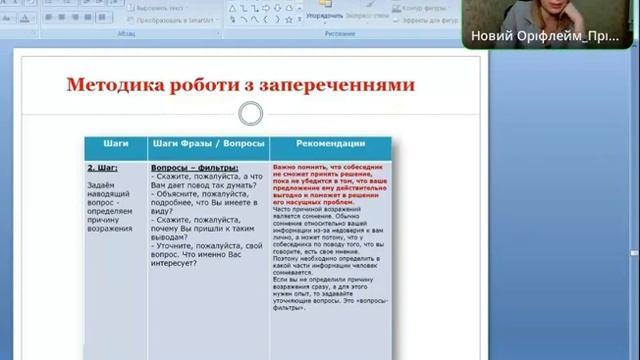This screenshot has height=360, width=640.
Task: Expand the full shapes gallery list
Action: click(x=300, y=19)
